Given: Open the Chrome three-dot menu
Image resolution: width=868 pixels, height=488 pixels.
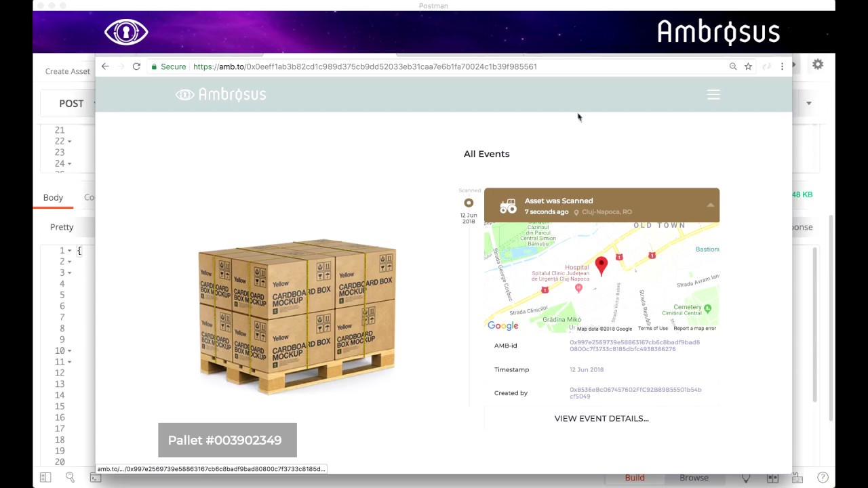Looking at the screenshot, I should 782,66.
